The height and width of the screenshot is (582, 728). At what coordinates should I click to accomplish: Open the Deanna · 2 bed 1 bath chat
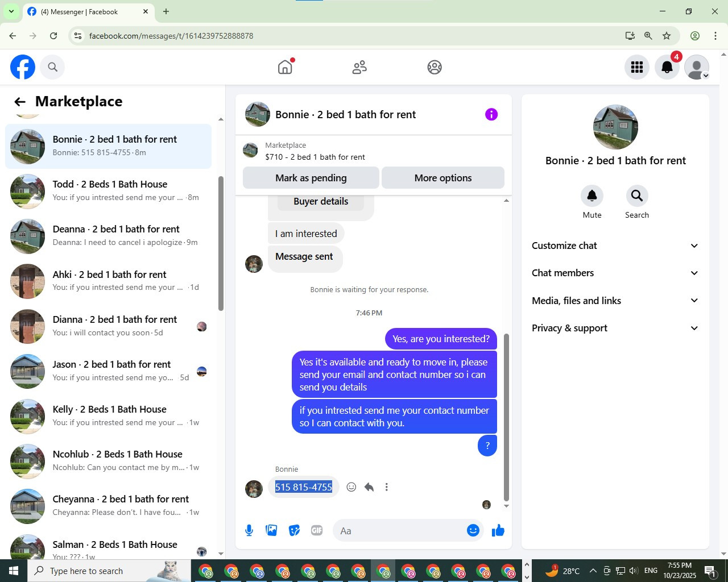(108, 236)
